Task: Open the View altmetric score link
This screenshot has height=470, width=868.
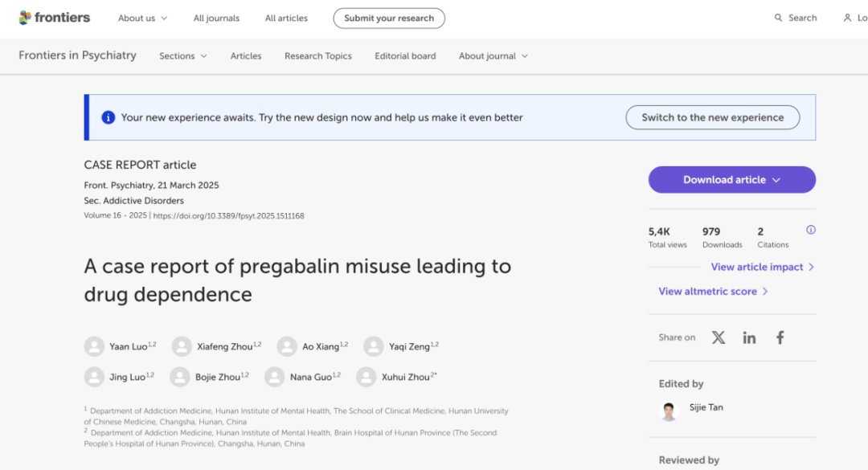Action: pos(713,291)
